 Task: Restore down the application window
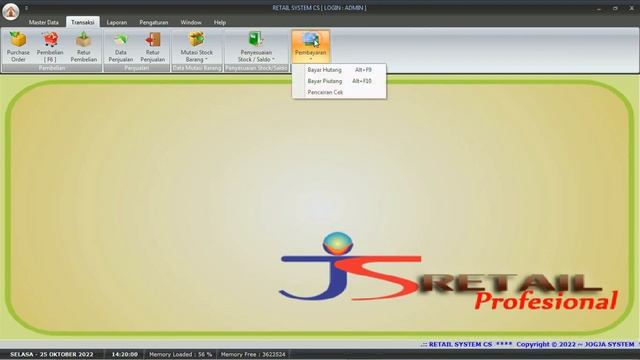615,8
